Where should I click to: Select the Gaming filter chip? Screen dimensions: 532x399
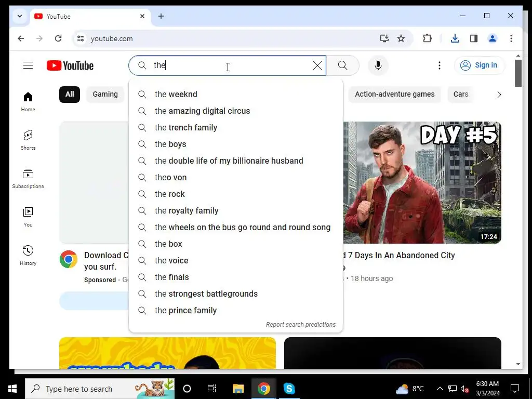click(105, 95)
